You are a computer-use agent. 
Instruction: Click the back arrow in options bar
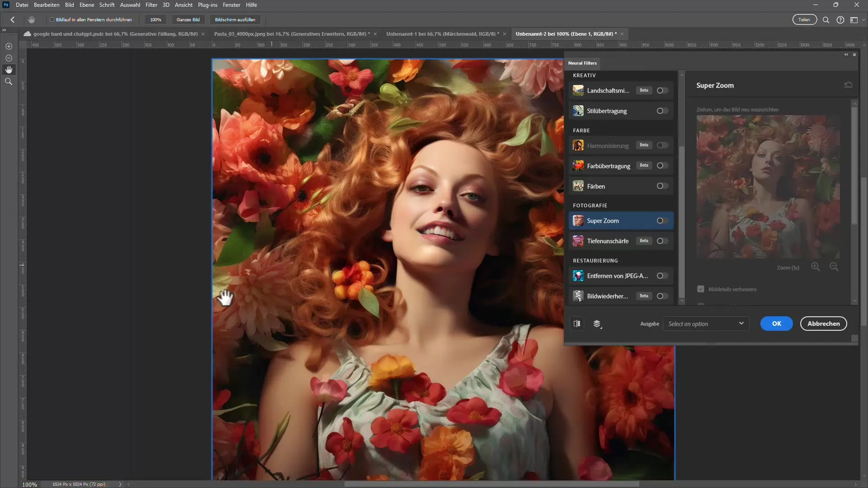(13, 19)
